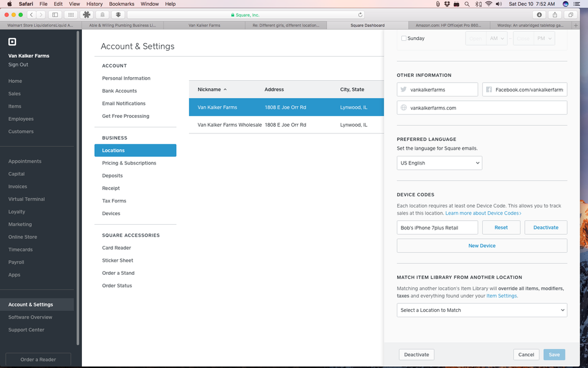This screenshot has width=588, height=368.
Task: Click the Square logo in sidebar
Action: tap(12, 42)
